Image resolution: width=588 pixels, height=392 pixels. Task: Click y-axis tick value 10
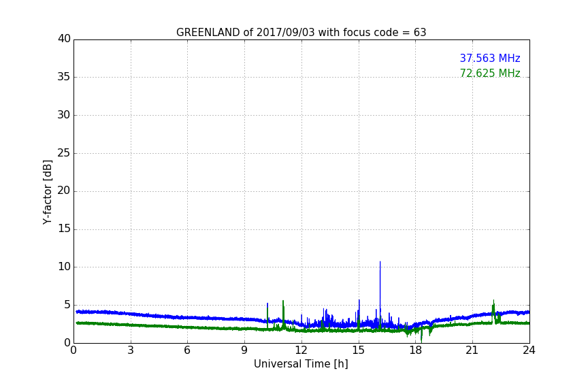[x=64, y=267]
